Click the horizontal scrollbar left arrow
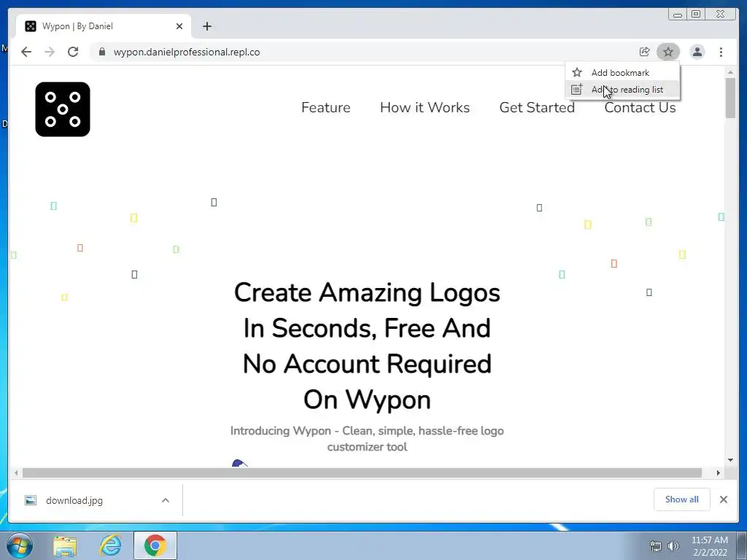The height and width of the screenshot is (560, 747). (16, 472)
